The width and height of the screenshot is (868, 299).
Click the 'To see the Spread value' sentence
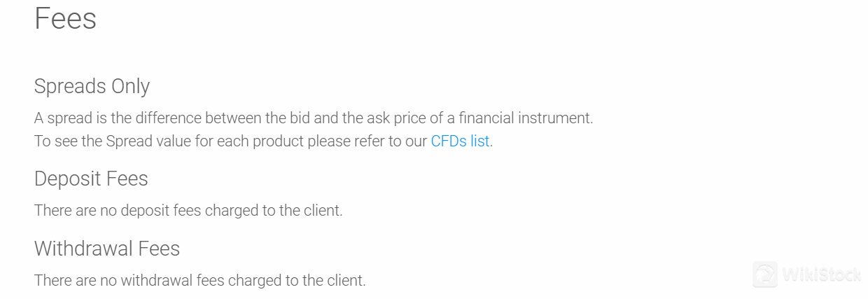point(231,141)
